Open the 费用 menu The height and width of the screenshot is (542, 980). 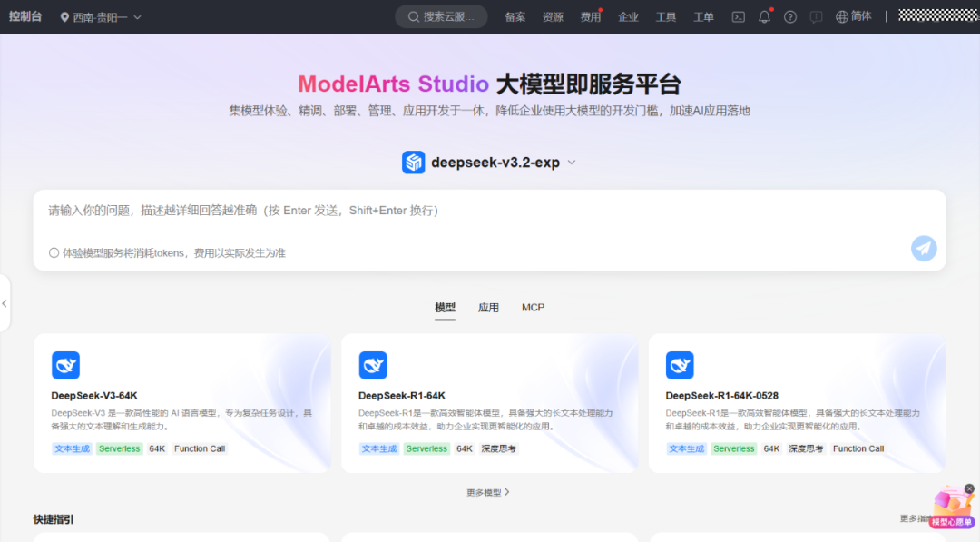click(x=590, y=17)
